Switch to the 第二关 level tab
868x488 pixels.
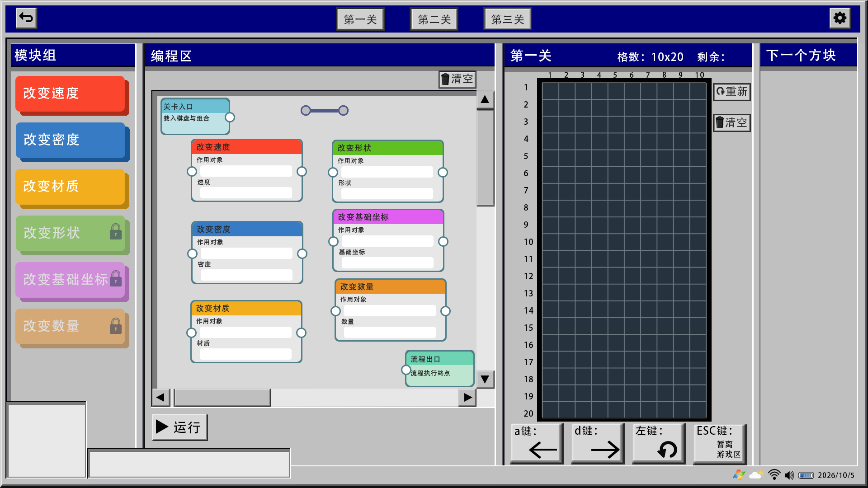coord(434,19)
